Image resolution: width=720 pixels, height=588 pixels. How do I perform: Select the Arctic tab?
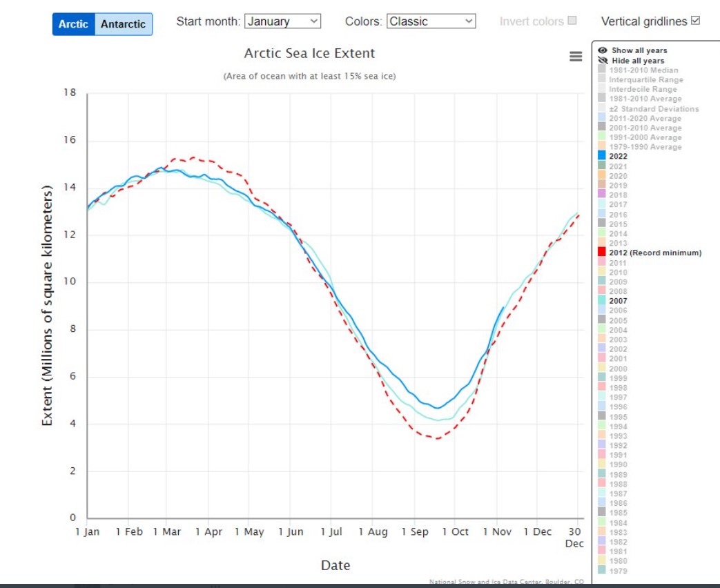pos(73,24)
